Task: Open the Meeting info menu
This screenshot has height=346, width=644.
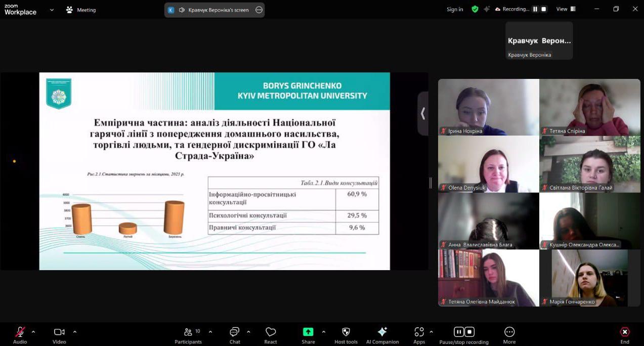Action: point(81,10)
